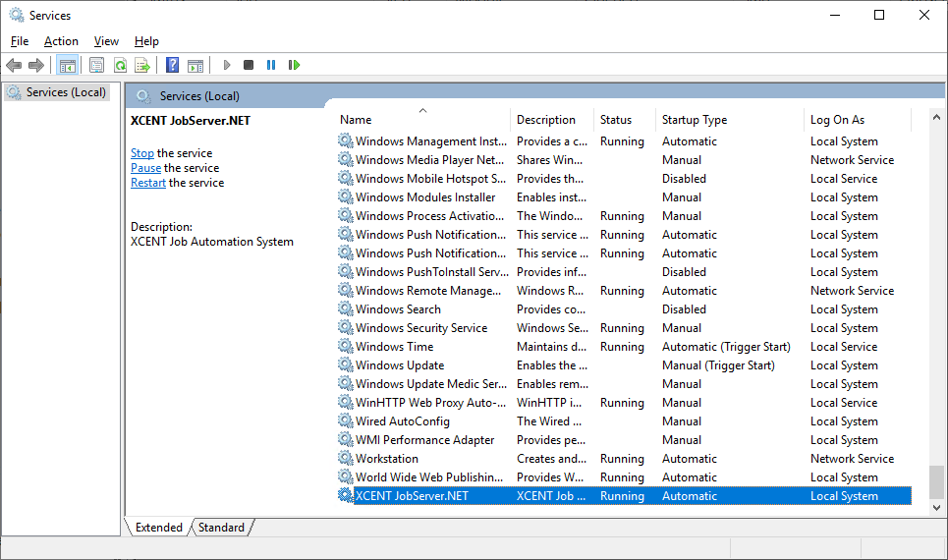Open the Help menu
Viewport: 948px width, 560px height.
point(146,41)
